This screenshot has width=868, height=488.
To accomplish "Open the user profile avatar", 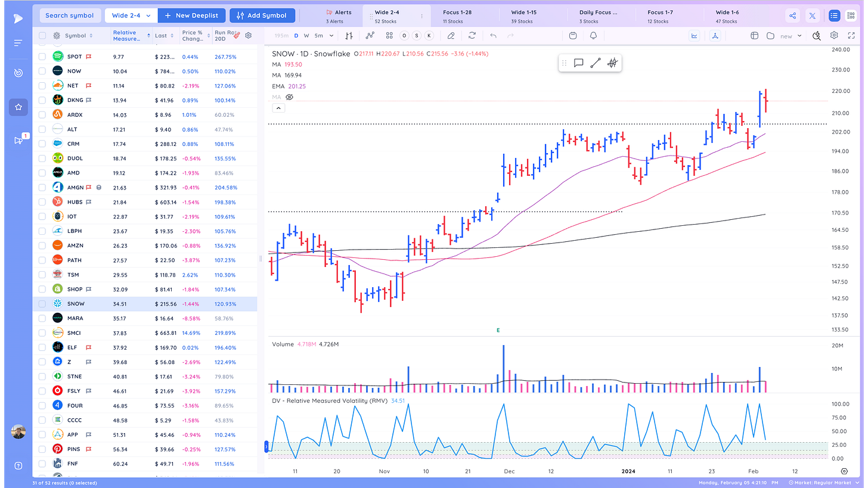I will click(x=18, y=432).
